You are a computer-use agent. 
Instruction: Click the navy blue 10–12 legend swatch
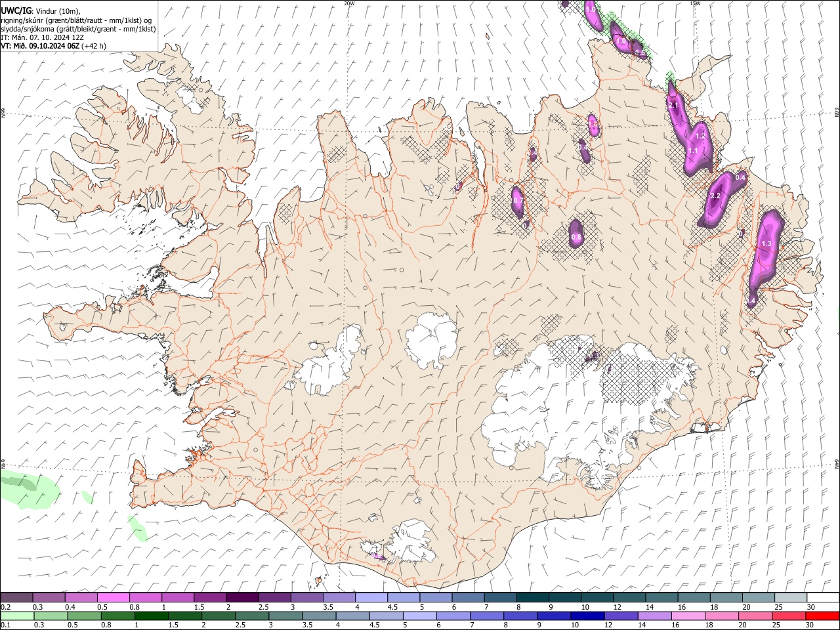point(587,616)
